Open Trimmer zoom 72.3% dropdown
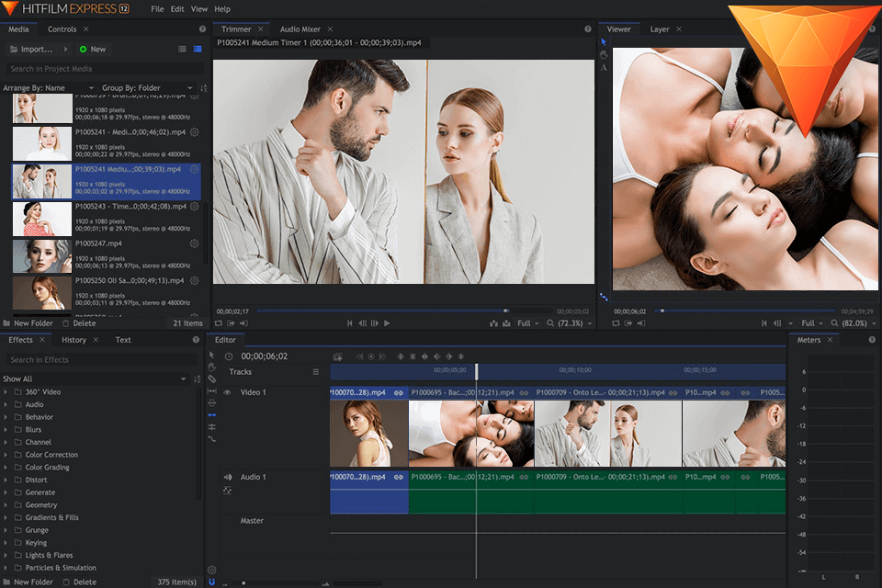 click(x=570, y=323)
